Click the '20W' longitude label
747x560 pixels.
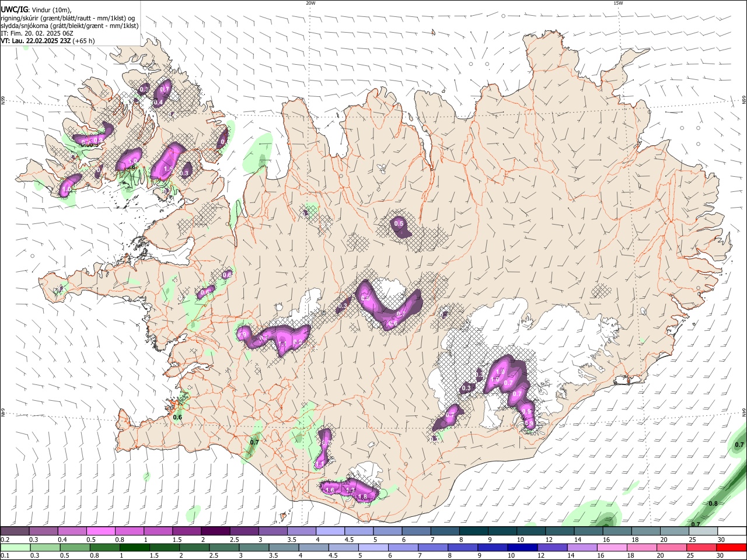[x=310, y=3]
